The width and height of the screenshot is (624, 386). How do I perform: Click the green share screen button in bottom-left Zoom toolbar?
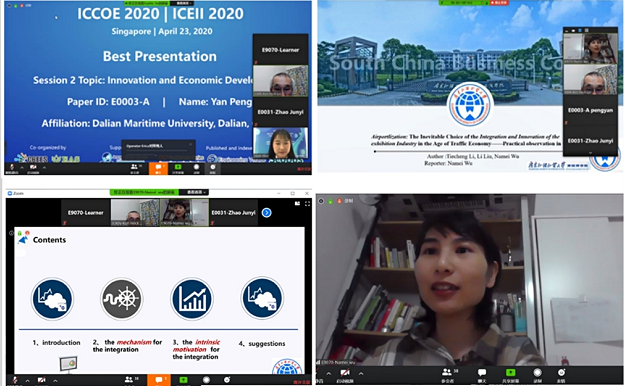[183, 380]
